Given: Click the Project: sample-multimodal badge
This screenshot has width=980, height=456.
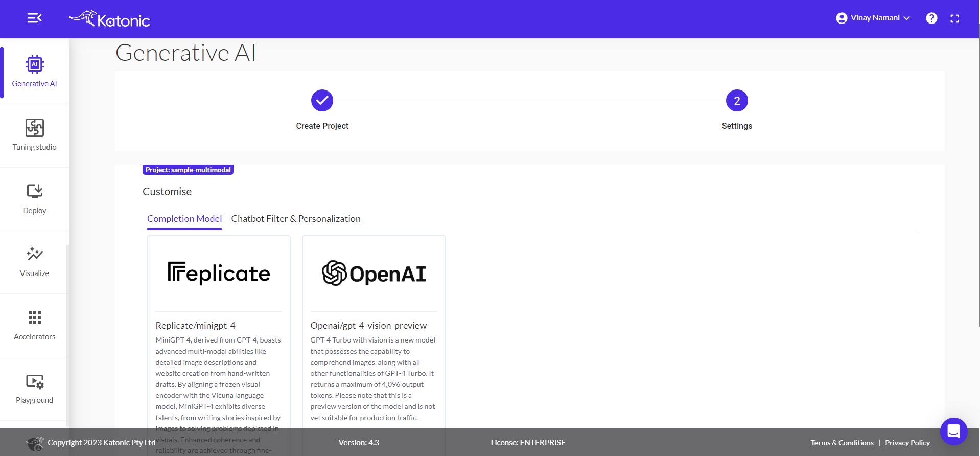Looking at the screenshot, I should pos(188,170).
